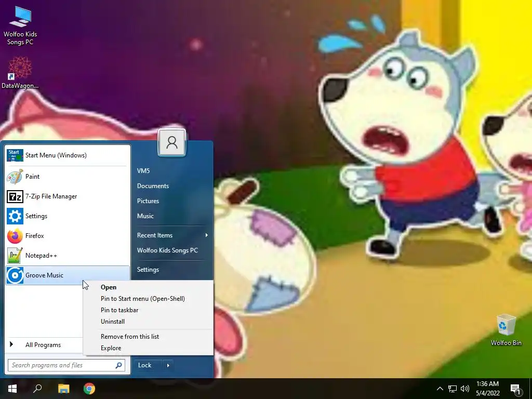Viewport: 532px width, 399px height.
Task: Choose Open in the context menu
Action: [148, 287]
